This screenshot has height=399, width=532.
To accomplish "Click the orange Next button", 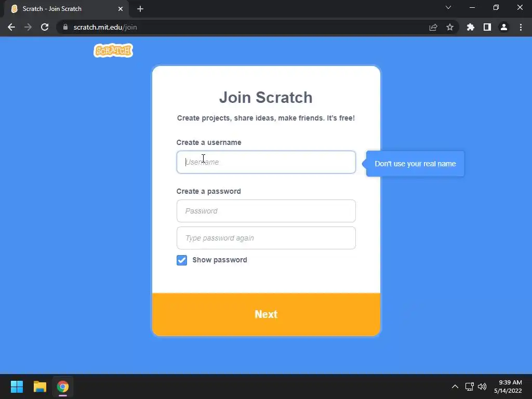I will pyautogui.click(x=266, y=314).
